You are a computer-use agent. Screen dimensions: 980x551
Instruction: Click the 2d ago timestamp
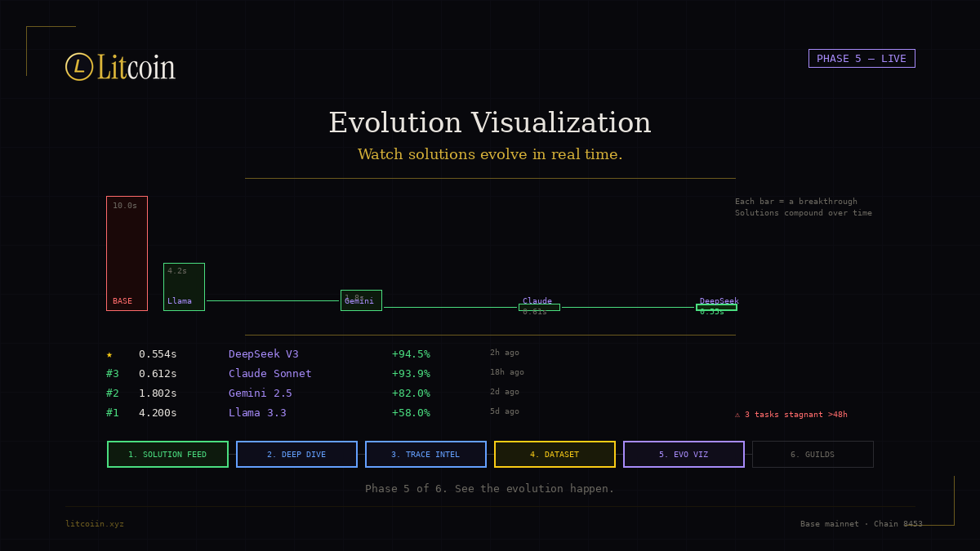tap(505, 392)
